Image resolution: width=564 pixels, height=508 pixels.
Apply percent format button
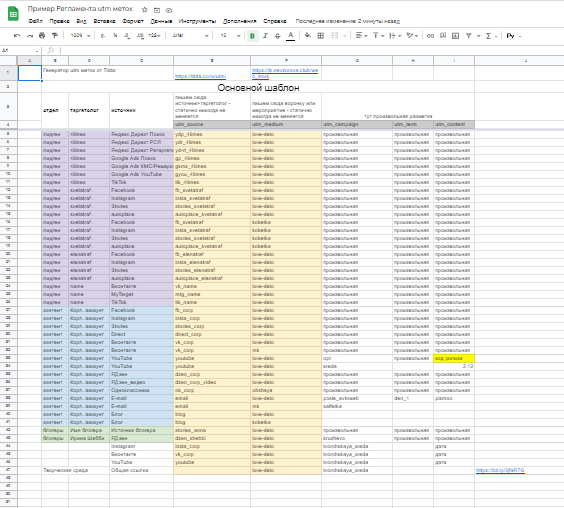click(x=115, y=36)
